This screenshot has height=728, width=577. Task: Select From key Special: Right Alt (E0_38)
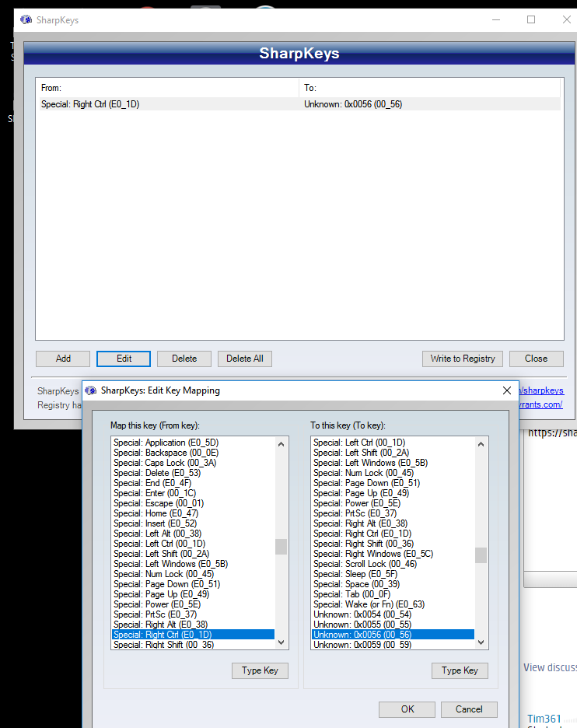(193, 625)
